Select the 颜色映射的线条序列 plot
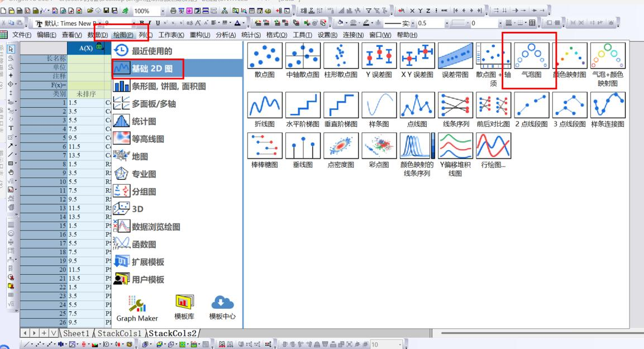The image size is (644, 349). [417, 146]
